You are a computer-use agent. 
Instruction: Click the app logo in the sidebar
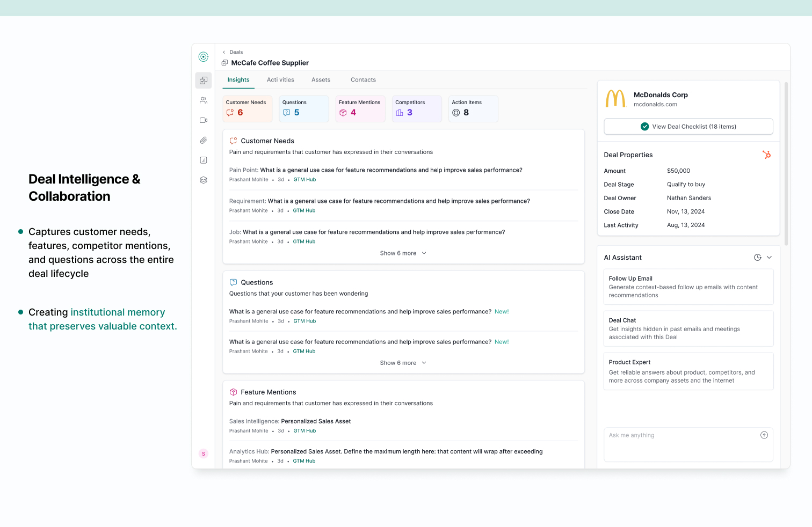click(203, 57)
